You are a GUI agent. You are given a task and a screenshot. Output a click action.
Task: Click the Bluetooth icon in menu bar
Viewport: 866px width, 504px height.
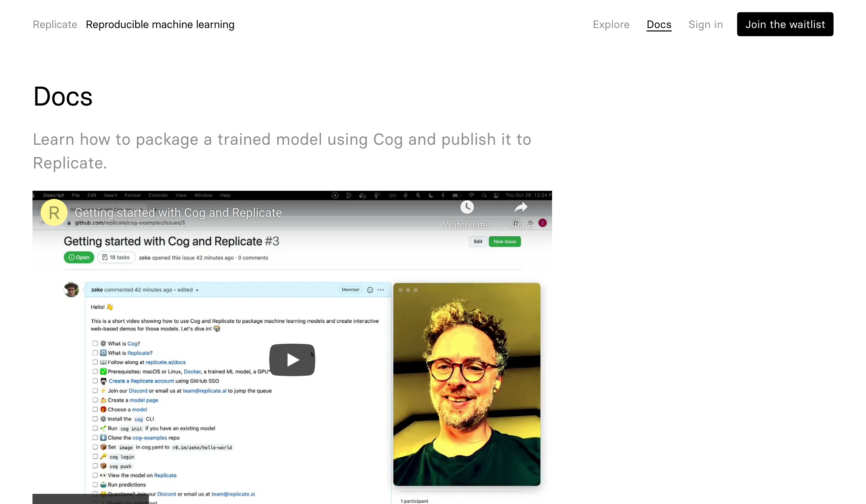[x=442, y=195]
